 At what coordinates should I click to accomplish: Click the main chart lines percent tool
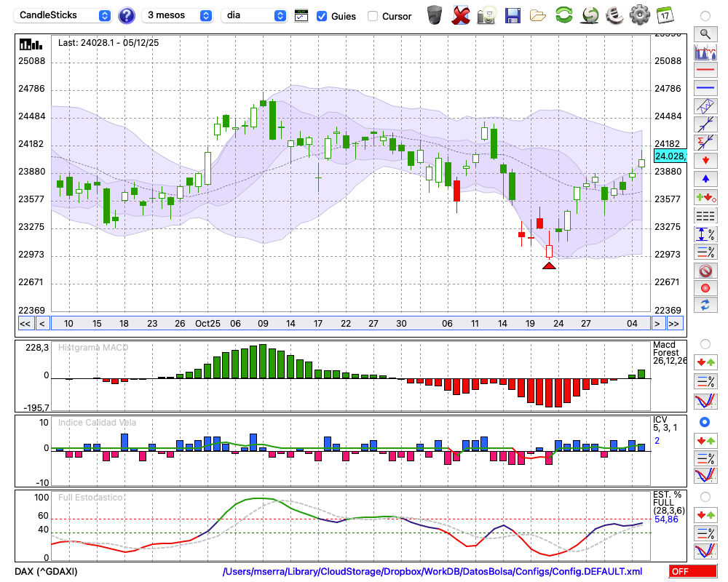[705, 252]
